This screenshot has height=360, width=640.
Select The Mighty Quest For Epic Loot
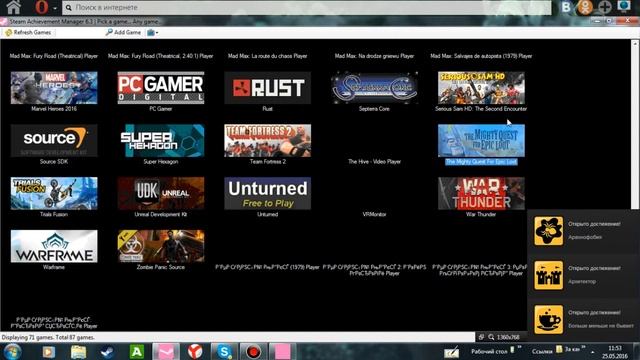(481, 144)
